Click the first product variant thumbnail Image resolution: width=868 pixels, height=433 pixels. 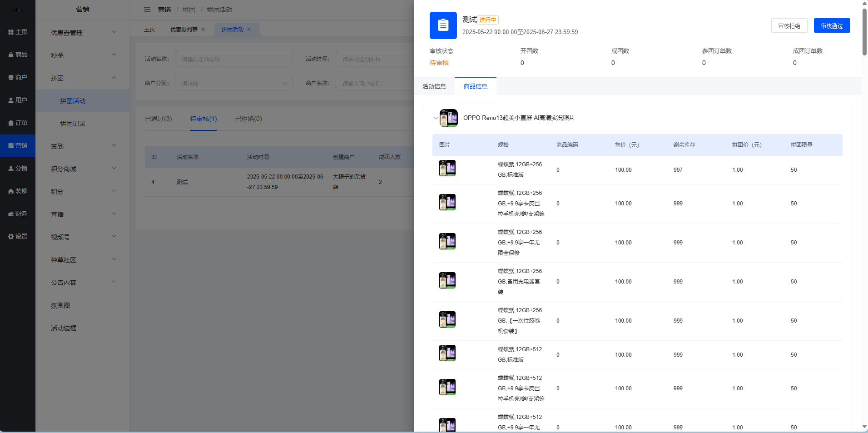pos(447,168)
